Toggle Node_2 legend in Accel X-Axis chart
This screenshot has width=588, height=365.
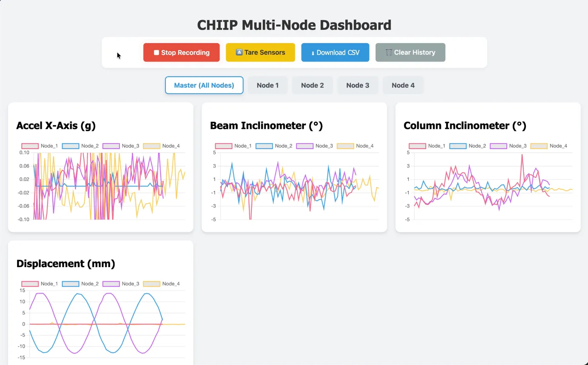[80, 146]
